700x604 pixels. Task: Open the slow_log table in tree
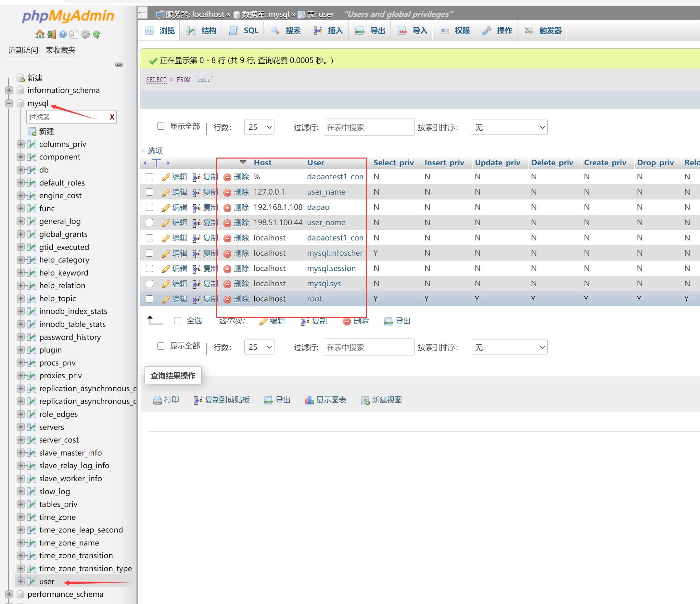pyautogui.click(x=54, y=492)
